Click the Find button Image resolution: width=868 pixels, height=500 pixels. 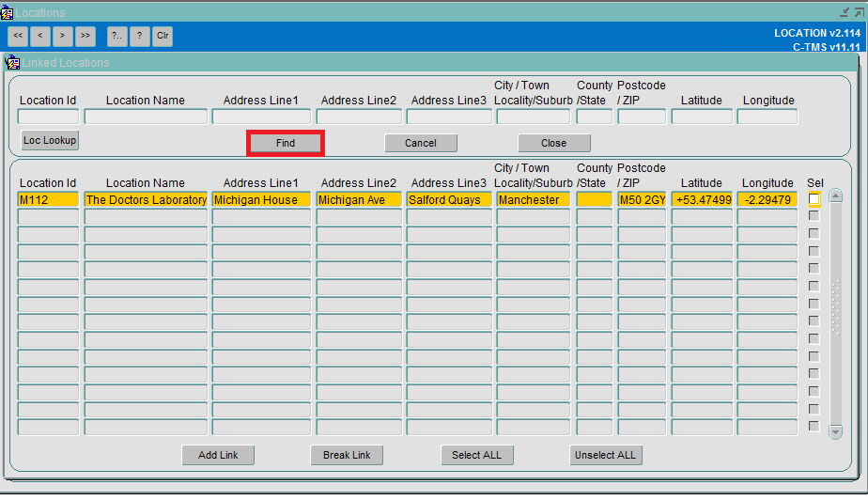coord(285,144)
